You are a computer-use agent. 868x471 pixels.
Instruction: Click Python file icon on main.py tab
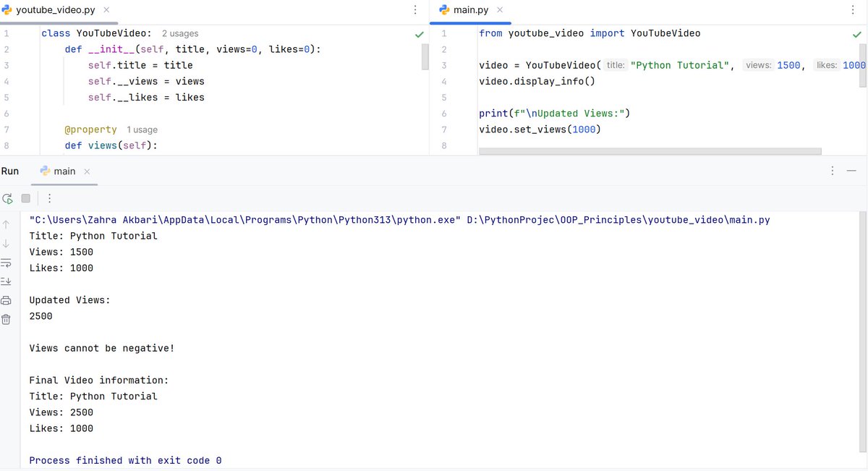[444, 10]
